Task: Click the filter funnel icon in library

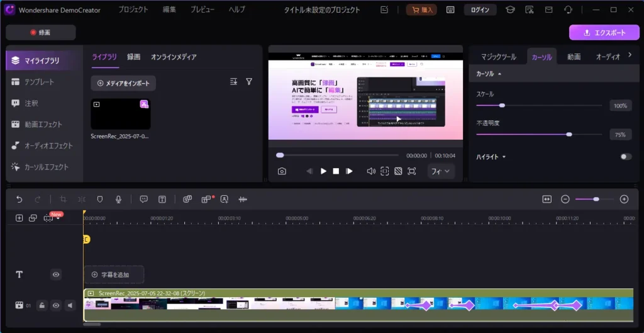Action: tap(249, 82)
